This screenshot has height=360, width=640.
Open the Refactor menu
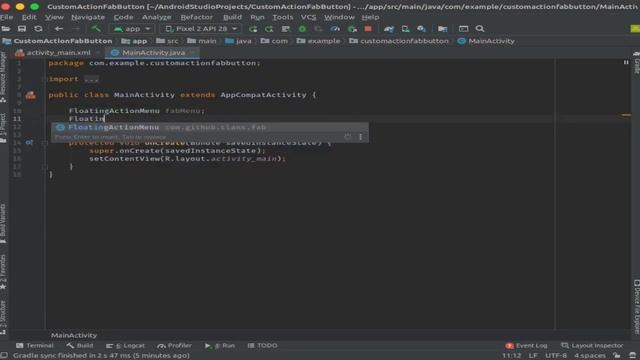click(197, 17)
